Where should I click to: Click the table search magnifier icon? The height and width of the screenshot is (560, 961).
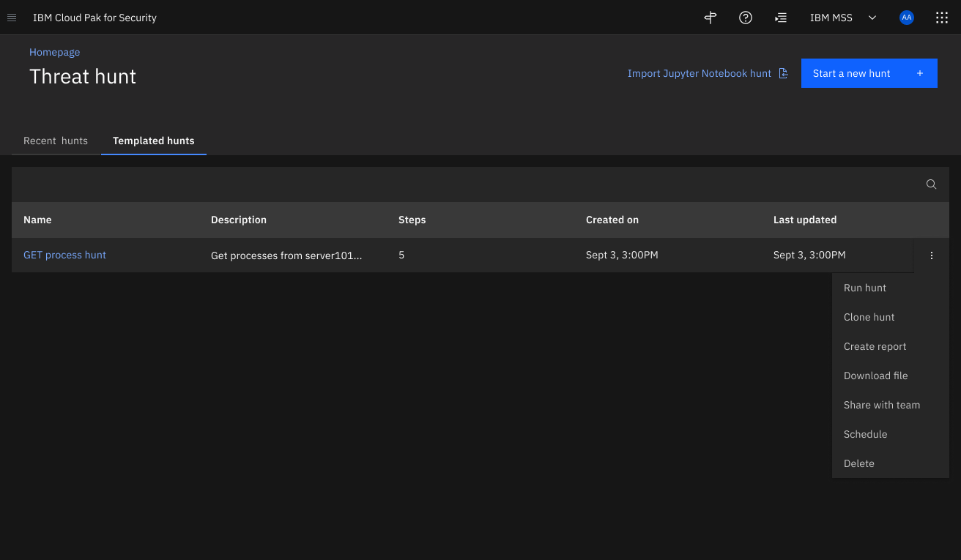931,184
